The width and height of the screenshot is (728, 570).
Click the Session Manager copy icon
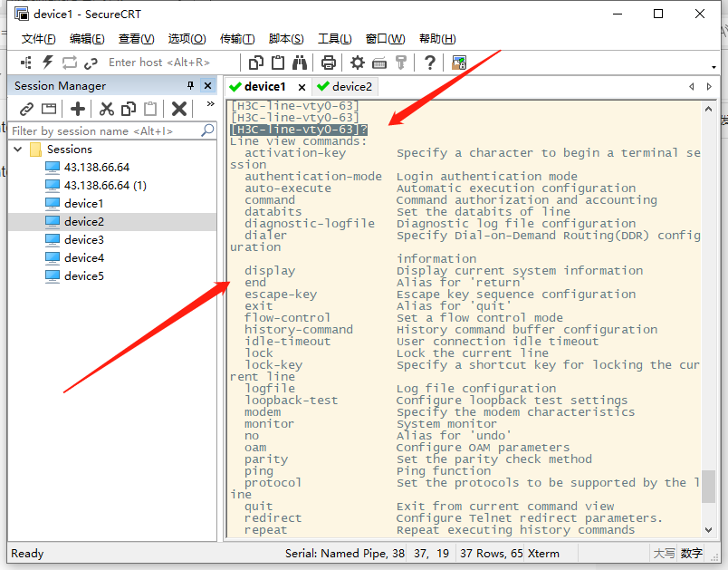(x=129, y=109)
